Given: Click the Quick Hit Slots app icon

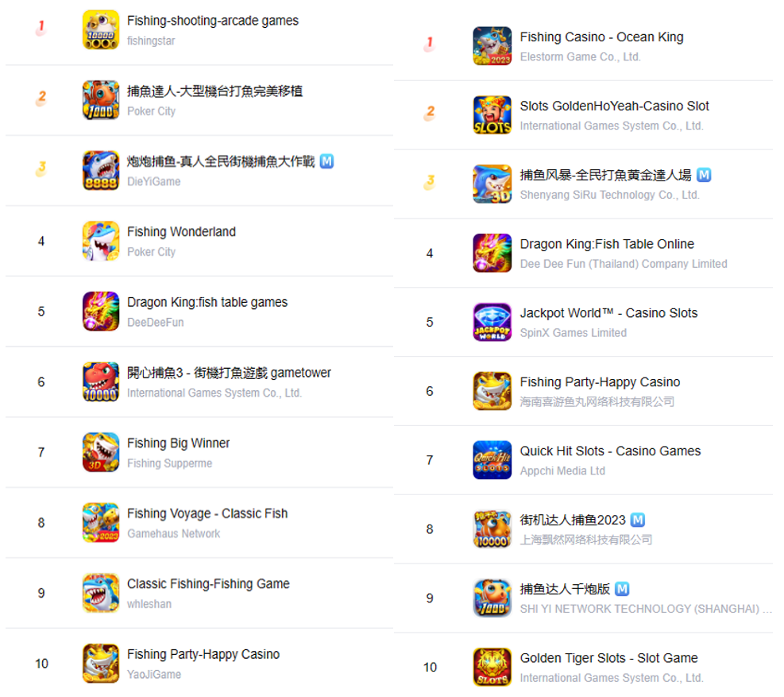Looking at the screenshot, I should click(x=492, y=460).
